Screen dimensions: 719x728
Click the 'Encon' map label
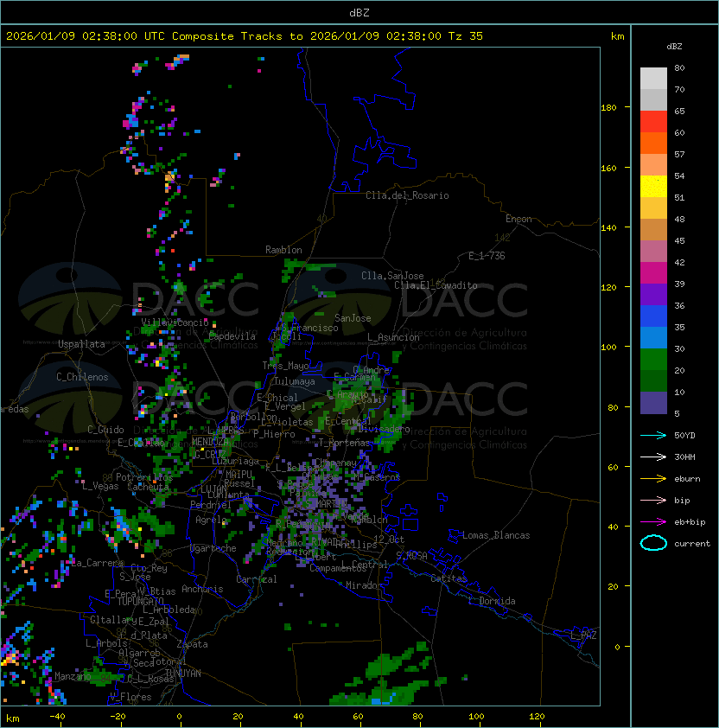click(519, 219)
